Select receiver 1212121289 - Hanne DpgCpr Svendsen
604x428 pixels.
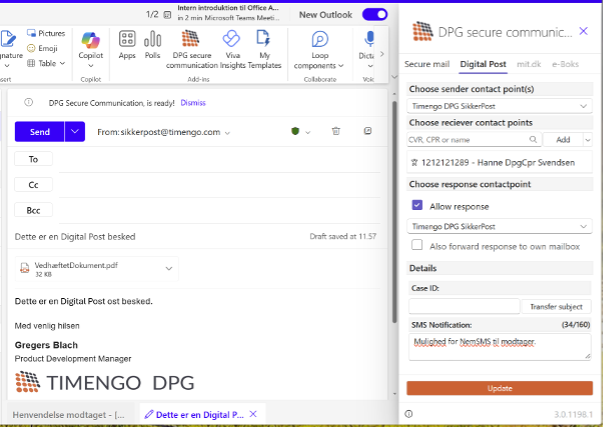(499, 163)
